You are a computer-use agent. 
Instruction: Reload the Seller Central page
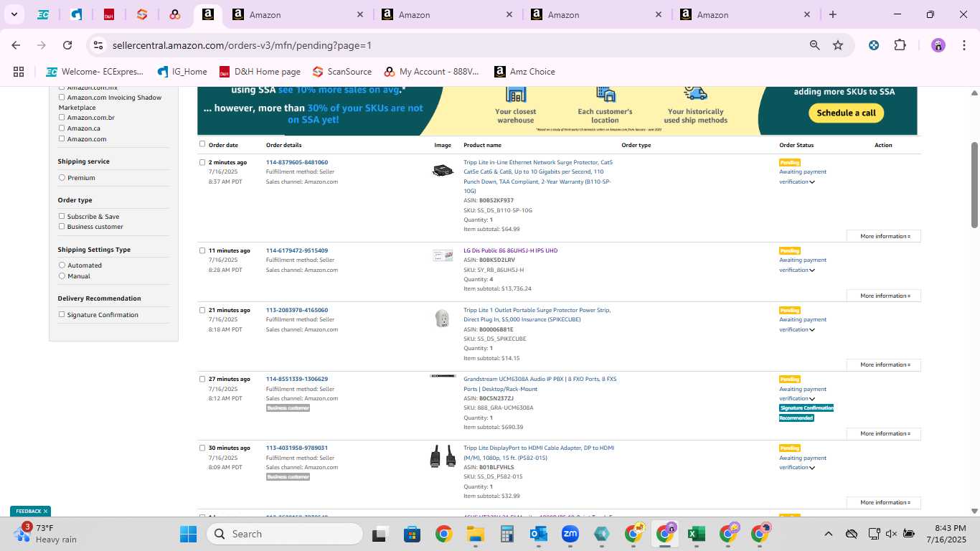tap(67, 45)
